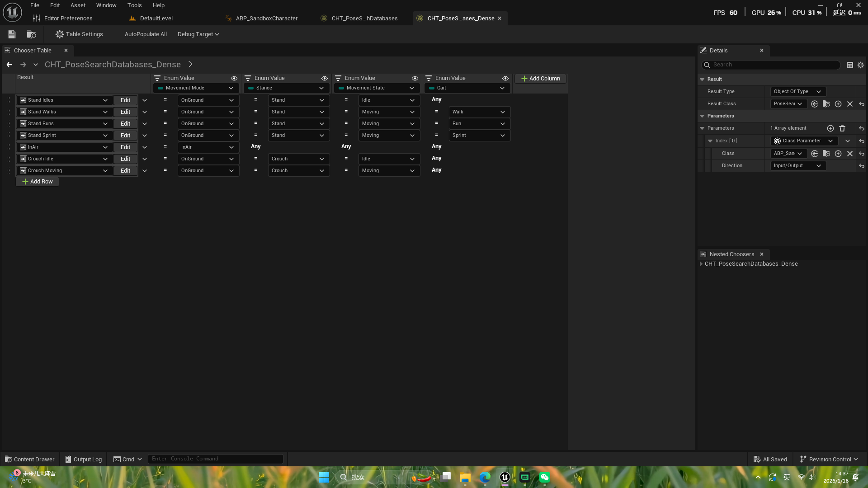
Task: Open the Tools menu
Action: click(134, 5)
